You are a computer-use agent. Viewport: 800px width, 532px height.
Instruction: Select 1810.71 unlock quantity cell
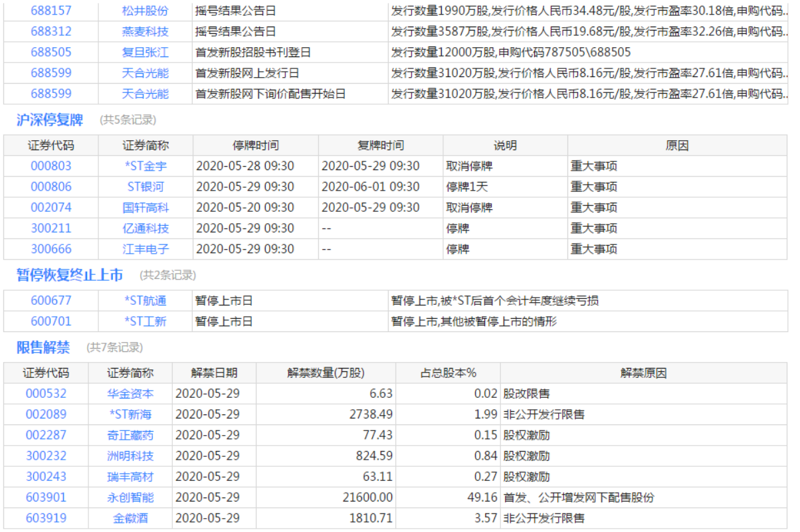coord(326,517)
